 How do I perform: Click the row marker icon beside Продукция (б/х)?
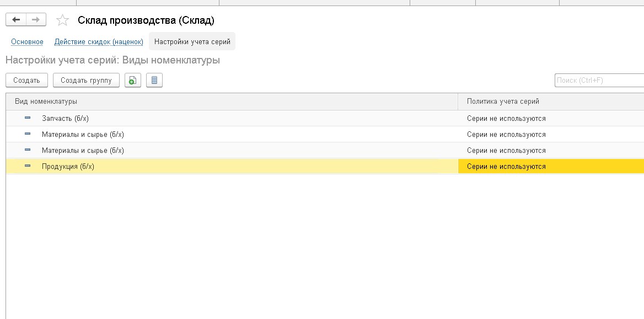pos(28,166)
